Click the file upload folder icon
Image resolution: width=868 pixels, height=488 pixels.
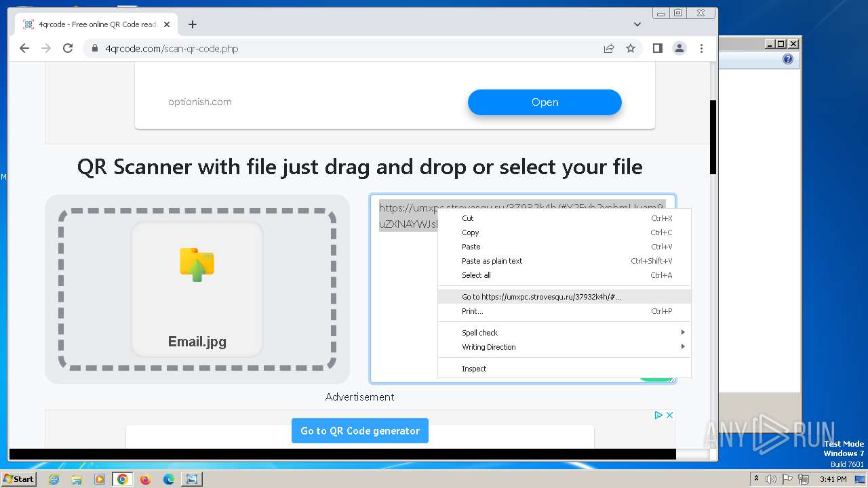click(x=197, y=264)
